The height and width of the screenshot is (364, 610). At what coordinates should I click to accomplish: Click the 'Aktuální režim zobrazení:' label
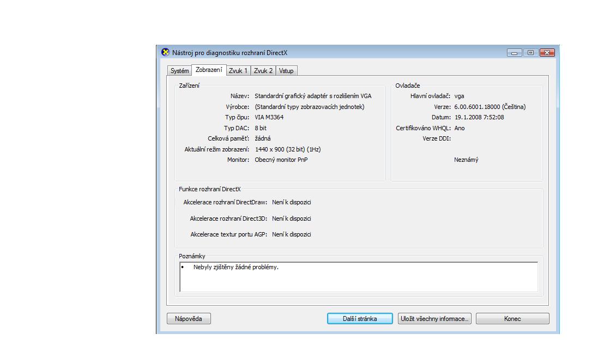217,149
